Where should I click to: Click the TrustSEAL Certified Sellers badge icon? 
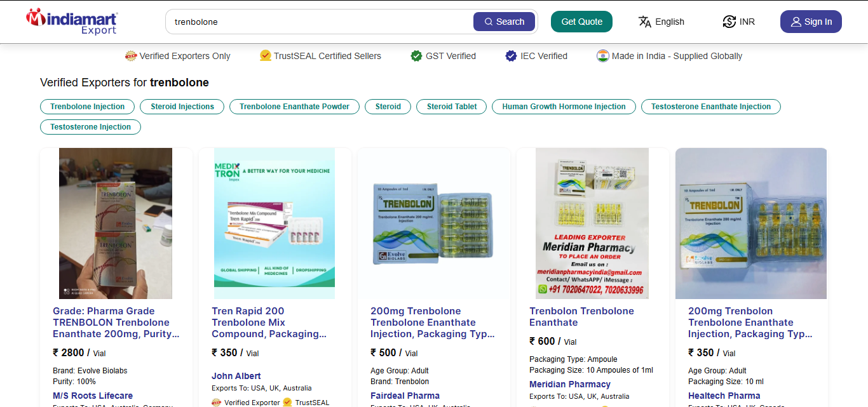click(266, 56)
